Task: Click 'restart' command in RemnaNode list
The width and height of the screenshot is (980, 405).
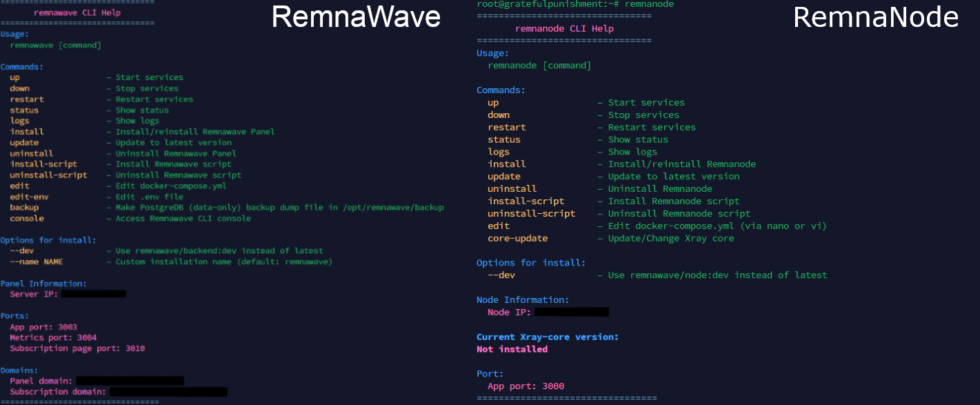Action: coord(507,128)
